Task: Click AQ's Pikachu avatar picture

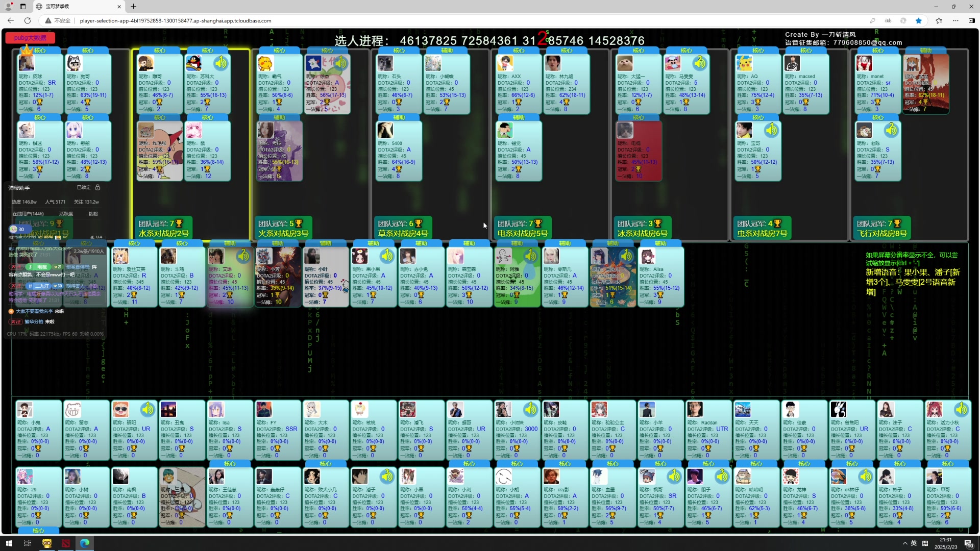Action: coord(744,63)
